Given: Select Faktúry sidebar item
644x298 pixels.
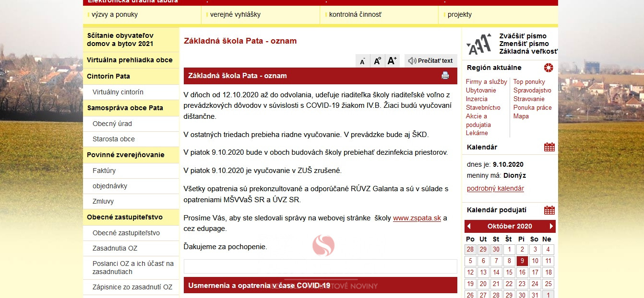Looking at the screenshot, I should (131, 171).
